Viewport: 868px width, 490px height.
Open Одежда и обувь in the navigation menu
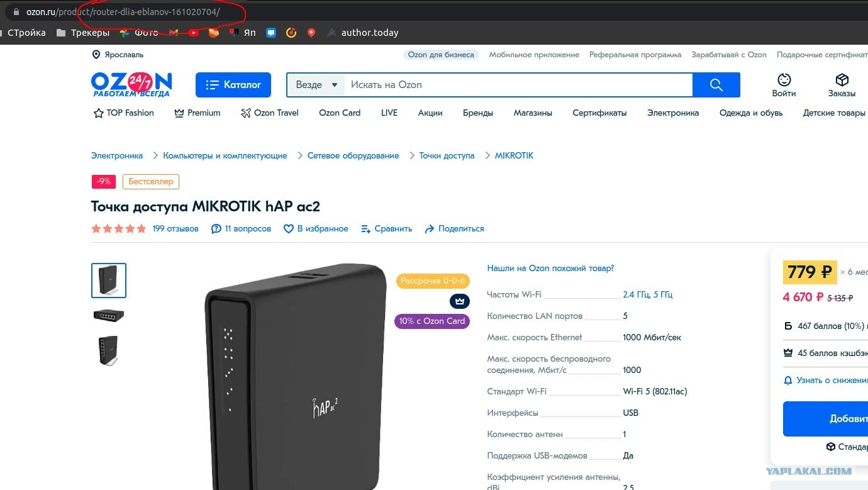pyautogui.click(x=751, y=113)
